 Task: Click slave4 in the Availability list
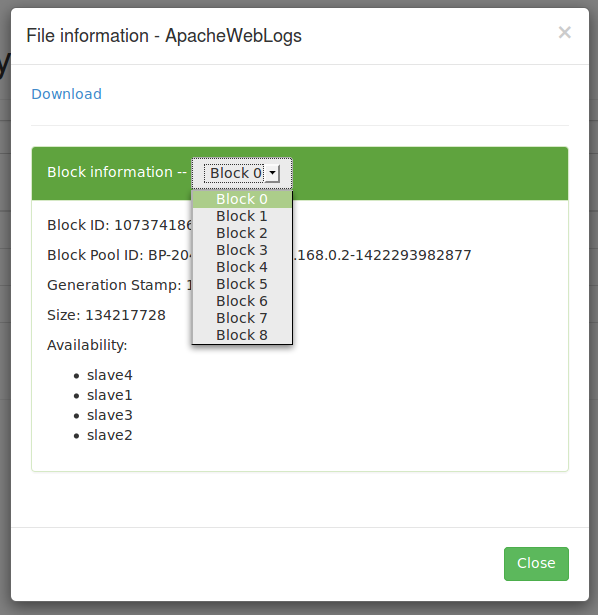pyautogui.click(x=110, y=375)
